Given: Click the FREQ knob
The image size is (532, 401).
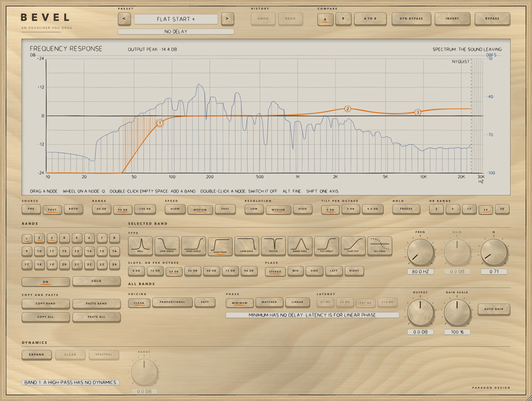Looking at the screenshot, I should tap(420, 252).
